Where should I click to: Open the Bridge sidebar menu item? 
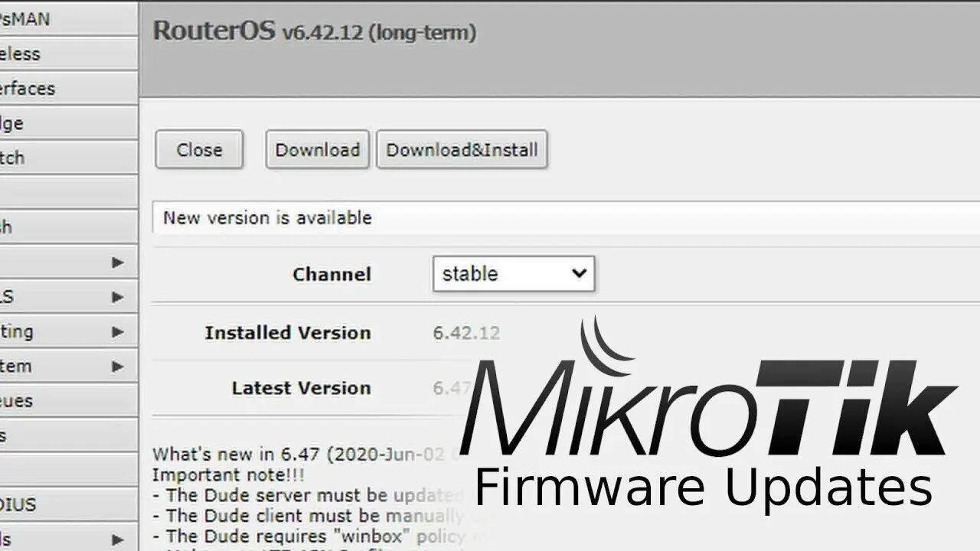pyautogui.click(x=67, y=123)
